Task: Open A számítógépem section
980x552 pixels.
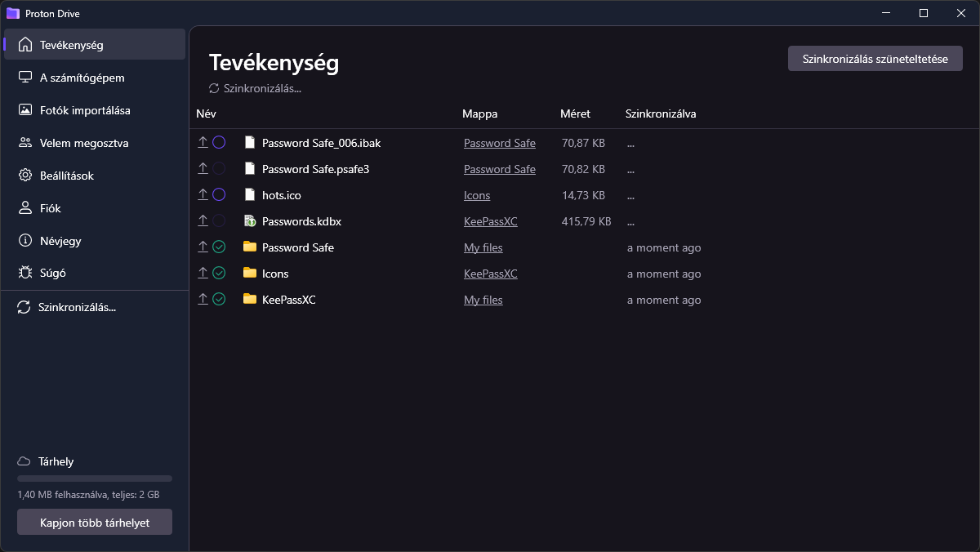Action: (94, 78)
